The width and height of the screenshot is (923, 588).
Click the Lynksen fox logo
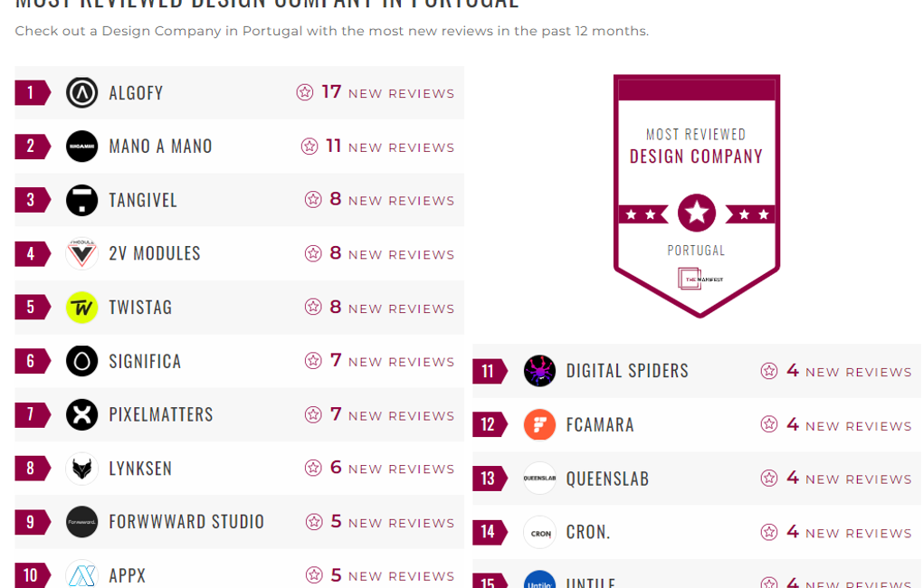82,469
